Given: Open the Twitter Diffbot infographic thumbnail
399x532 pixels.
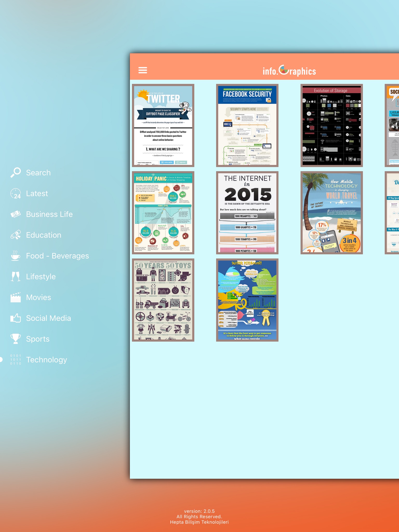Looking at the screenshot, I should click(163, 125).
